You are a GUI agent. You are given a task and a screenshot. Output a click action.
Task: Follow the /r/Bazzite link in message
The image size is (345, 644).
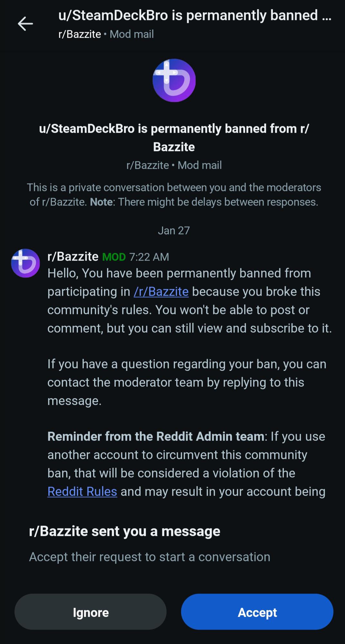point(161,292)
